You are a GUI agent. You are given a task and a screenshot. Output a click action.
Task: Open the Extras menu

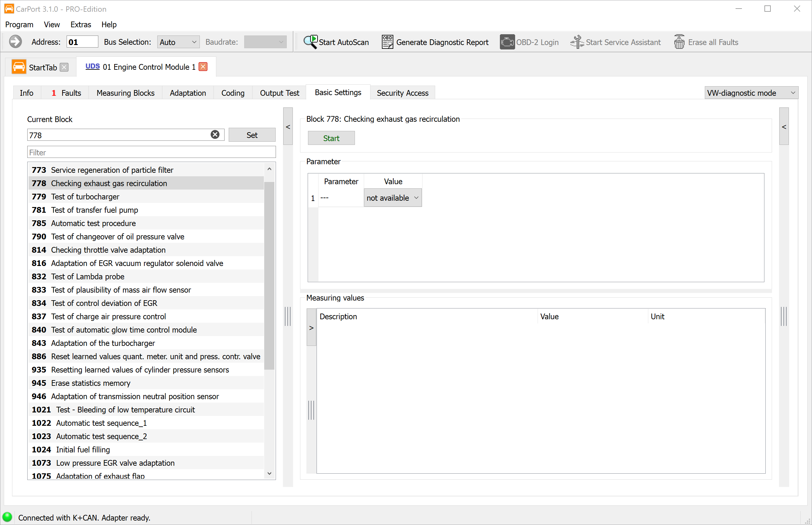(x=81, y=24)
